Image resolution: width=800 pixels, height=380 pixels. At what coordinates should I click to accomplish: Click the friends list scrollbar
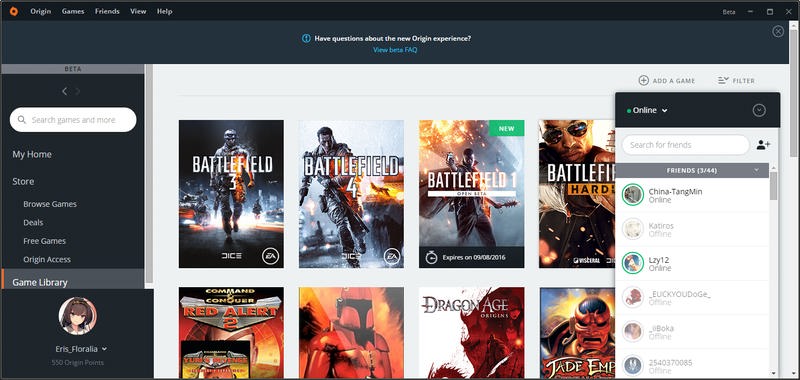pos(773,186)
